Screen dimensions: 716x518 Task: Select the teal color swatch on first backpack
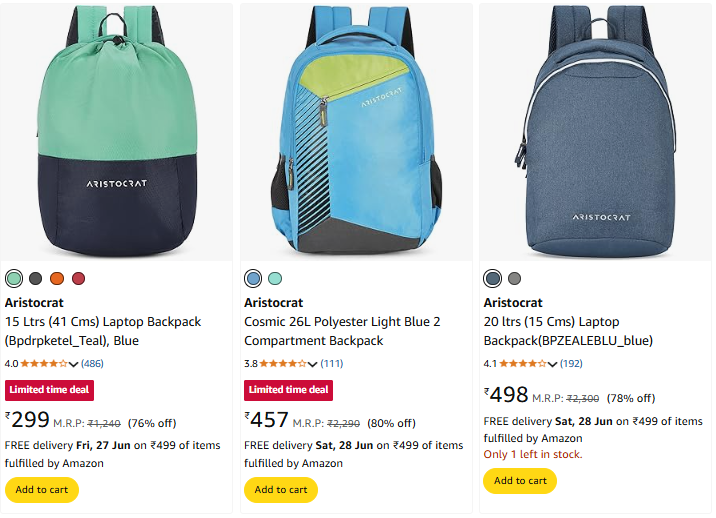14,278
